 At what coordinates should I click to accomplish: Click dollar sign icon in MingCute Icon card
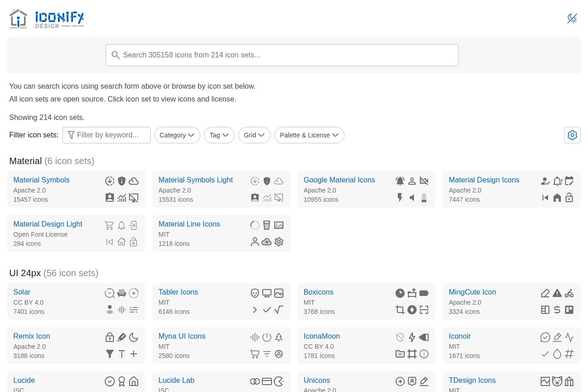tap(557, 310)
